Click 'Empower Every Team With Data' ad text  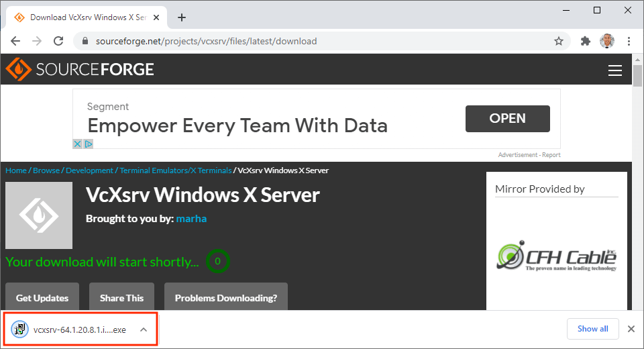(237, 126)
